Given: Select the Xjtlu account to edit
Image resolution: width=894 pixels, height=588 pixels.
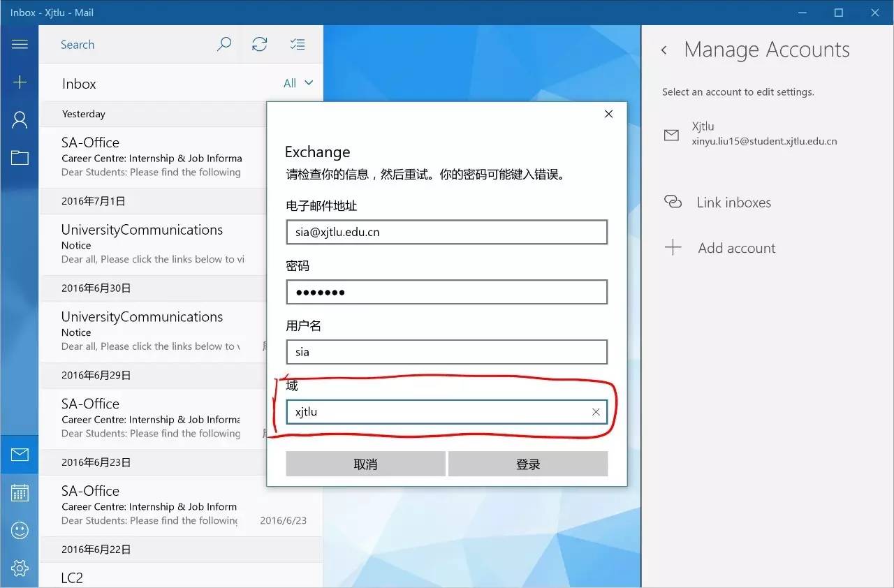Looking at the screenshot, I should coord(767,134).
